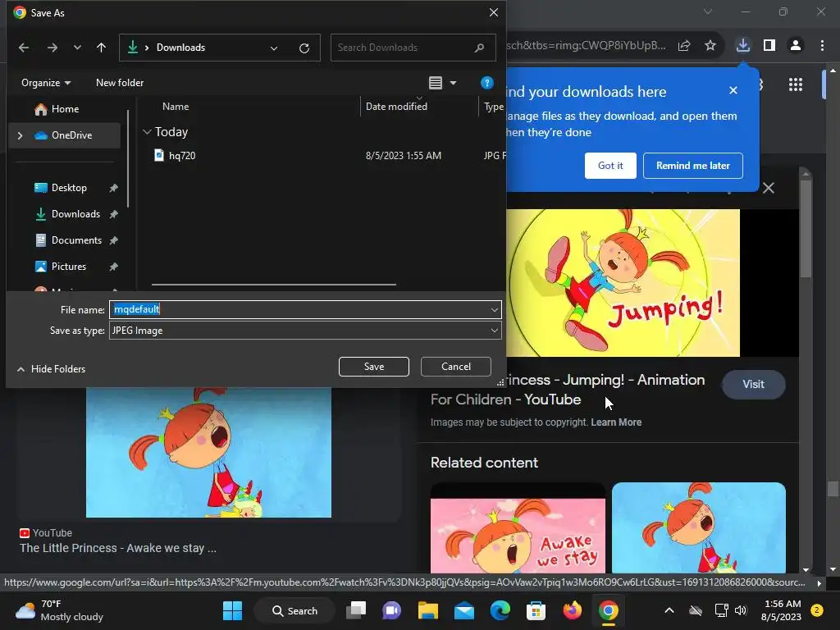
Task: Expand the address bar path dropdown
Action: click(274, 48)
